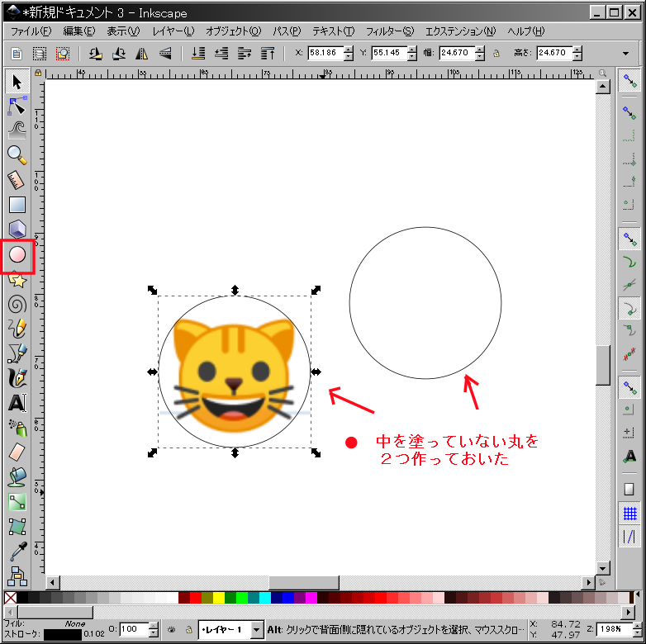646x644 pixels.
Task: Select the Zoom magnifier tool
Action: coord(17,155)
